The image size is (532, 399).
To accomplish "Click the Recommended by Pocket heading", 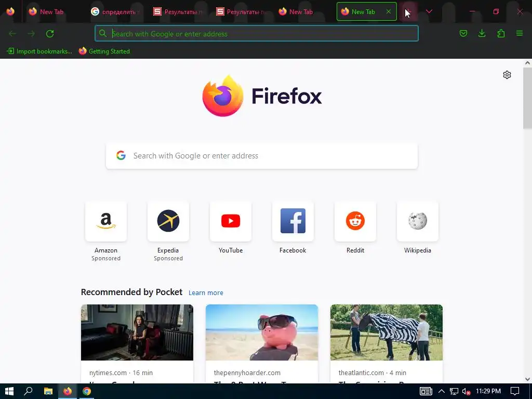I will coord(131,292).
